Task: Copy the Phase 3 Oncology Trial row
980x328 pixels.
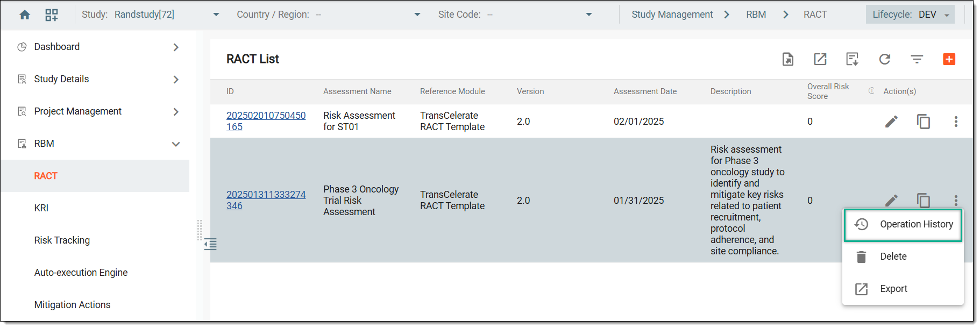Action: click(x=924, y=201)
